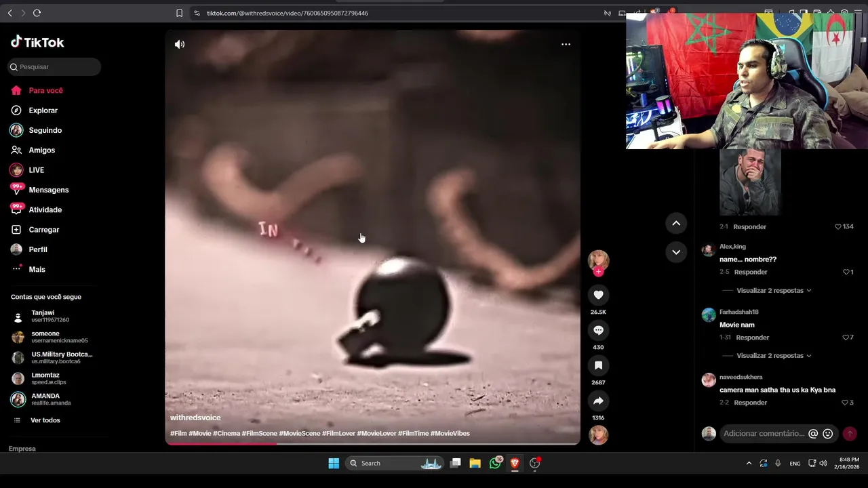The height and width of the screenshot is (488, 868).
Task: Open Alex,king's profile avatar
Action: (709, 249)
